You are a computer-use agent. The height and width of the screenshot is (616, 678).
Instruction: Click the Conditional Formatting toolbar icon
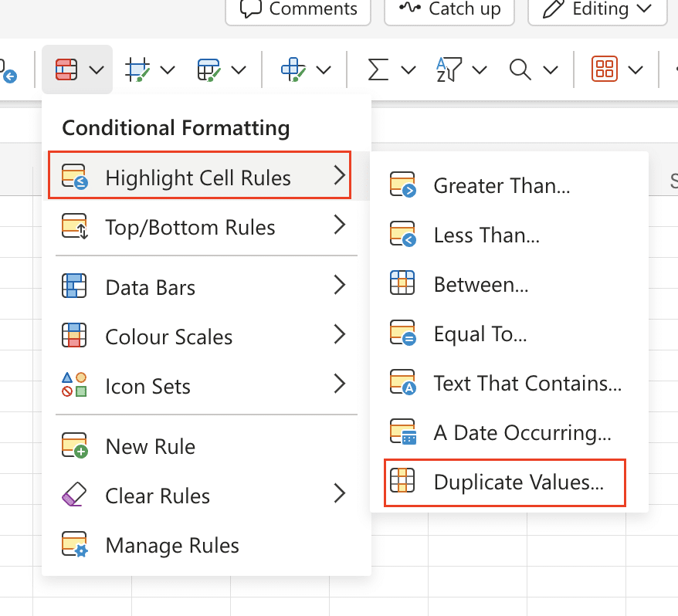point(66,69)
